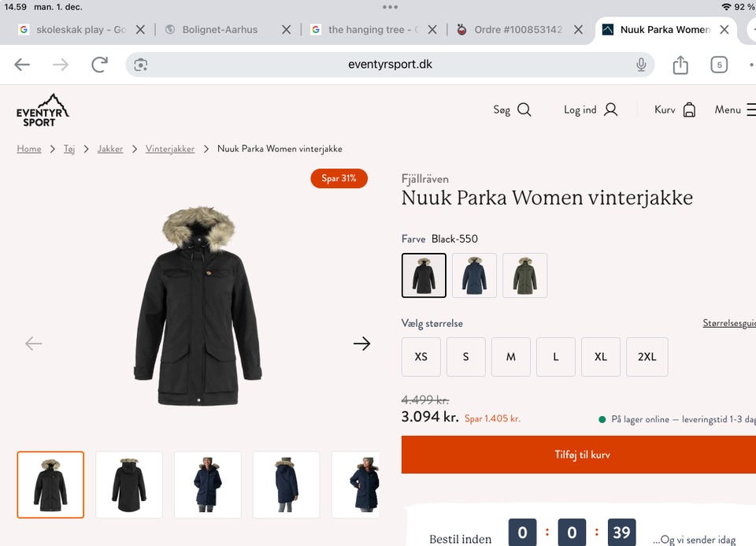Choose size S
The image size is (756, 546).
tap(465, 357)
